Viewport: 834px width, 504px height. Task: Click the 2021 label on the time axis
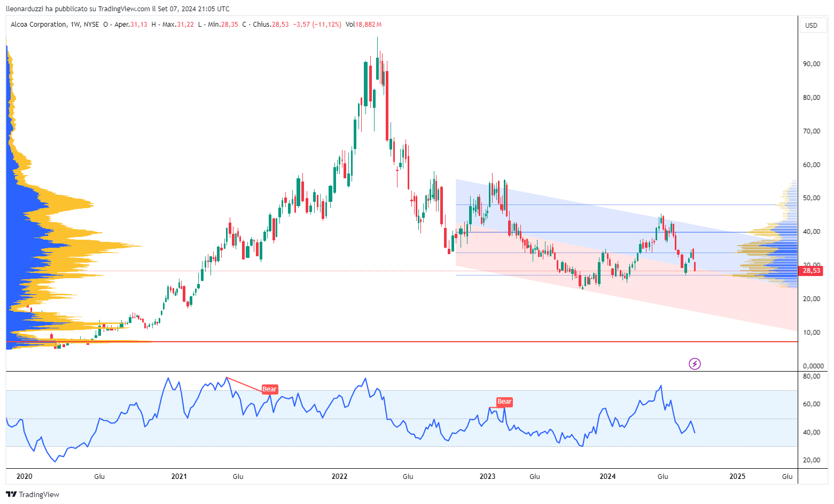pos(179,477)
